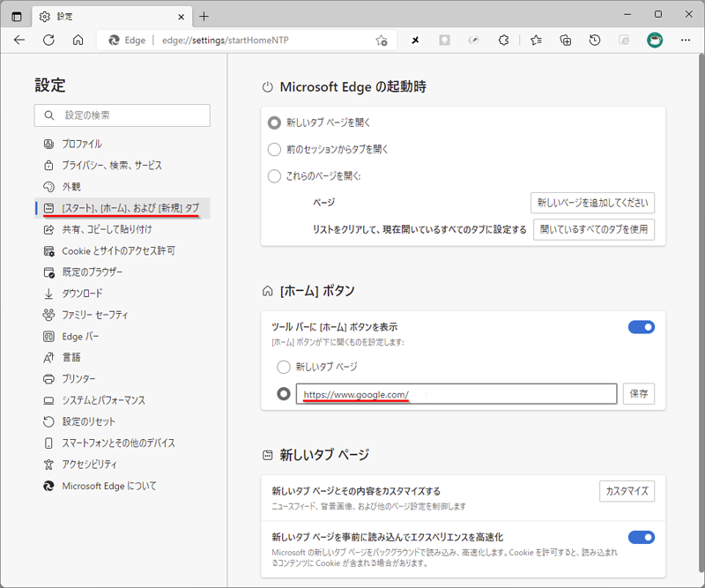Screen dimensions: 705x588
Task: Add this page to favorites star
Action: (x=382, y=41)
